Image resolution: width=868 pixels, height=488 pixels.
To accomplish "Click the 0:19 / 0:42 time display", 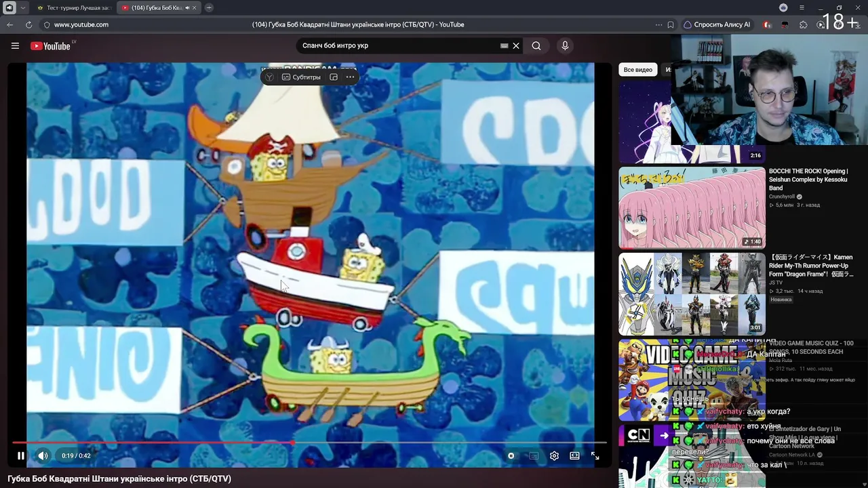I will (x=76, y=455).
